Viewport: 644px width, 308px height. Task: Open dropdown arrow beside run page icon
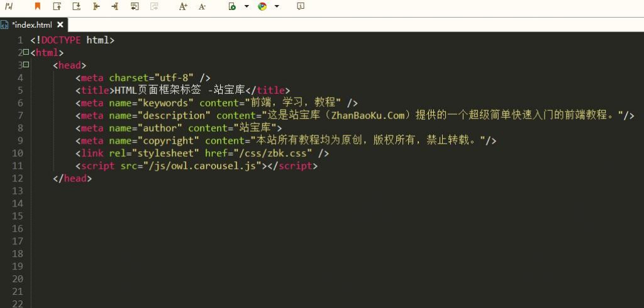coord(247,6)
